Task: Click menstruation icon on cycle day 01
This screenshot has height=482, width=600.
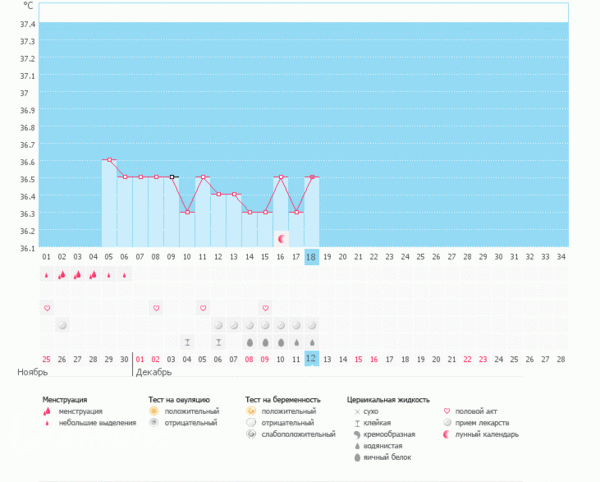Action: coord(46,274)
